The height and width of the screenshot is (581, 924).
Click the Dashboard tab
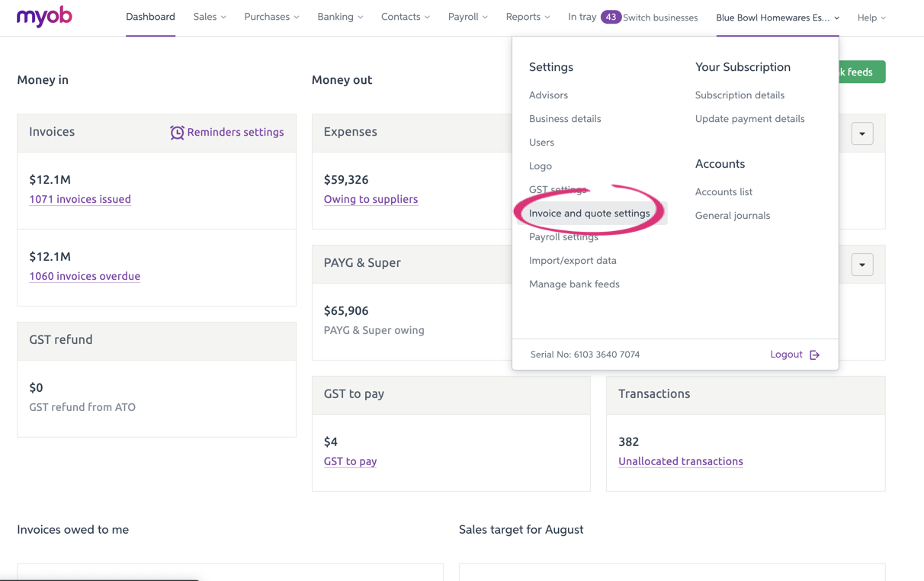tap(150, 17)
